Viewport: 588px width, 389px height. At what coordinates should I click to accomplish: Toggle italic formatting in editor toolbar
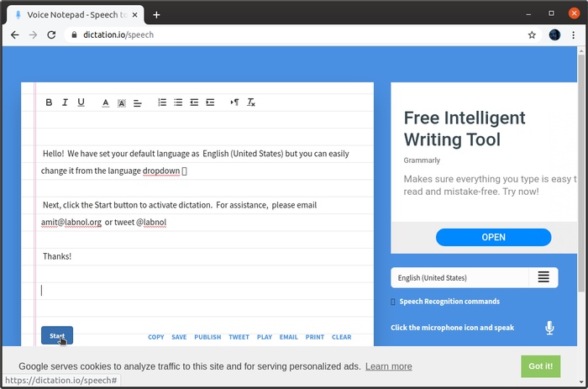coord(65,103)
